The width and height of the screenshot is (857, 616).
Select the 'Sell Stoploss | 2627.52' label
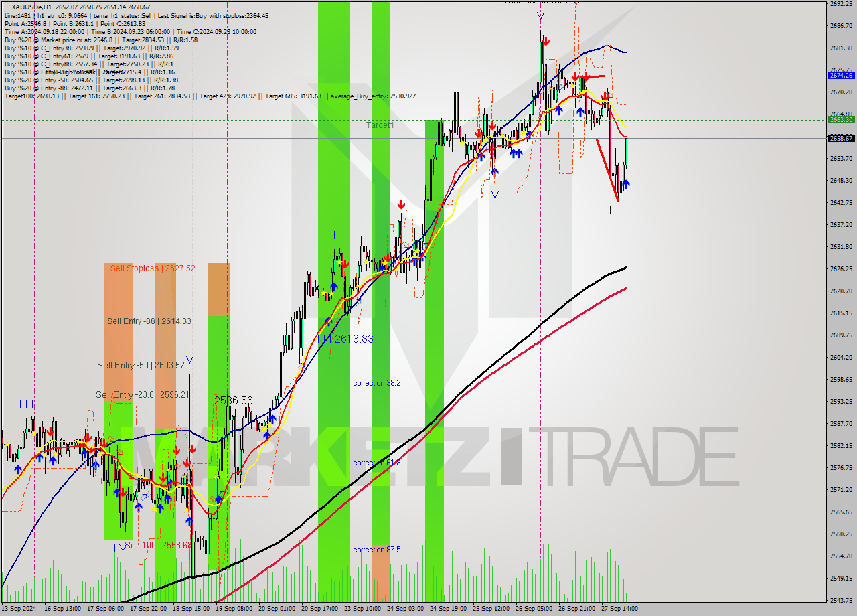click(153, 268)
